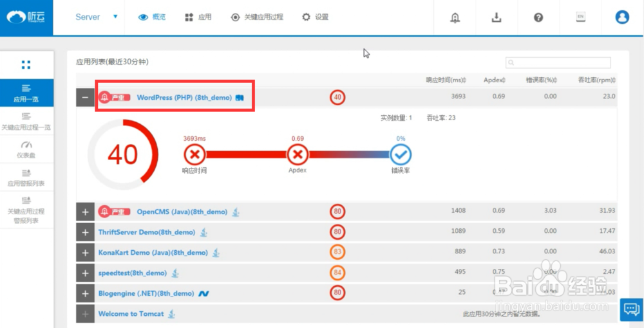Click the large 40 health score gauge
The width and height of the screenshot is (644, 328).
[123, 154]
